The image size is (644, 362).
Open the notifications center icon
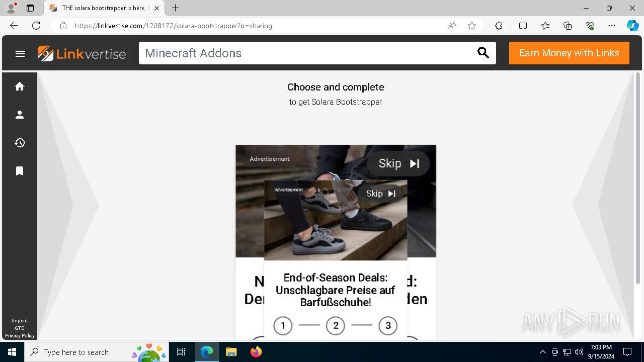click(627, 352)
